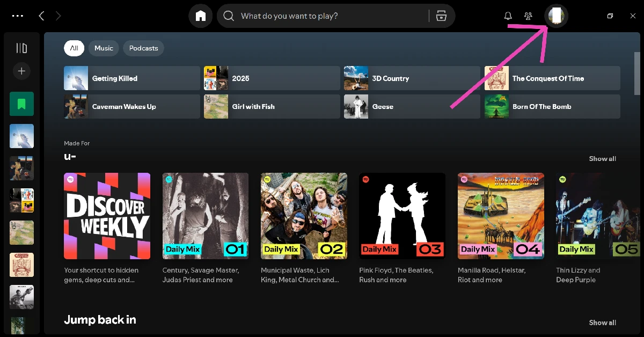Open the green bookmark saved episodes item
The height and width of the screenshot is (337, 644).
21,104
